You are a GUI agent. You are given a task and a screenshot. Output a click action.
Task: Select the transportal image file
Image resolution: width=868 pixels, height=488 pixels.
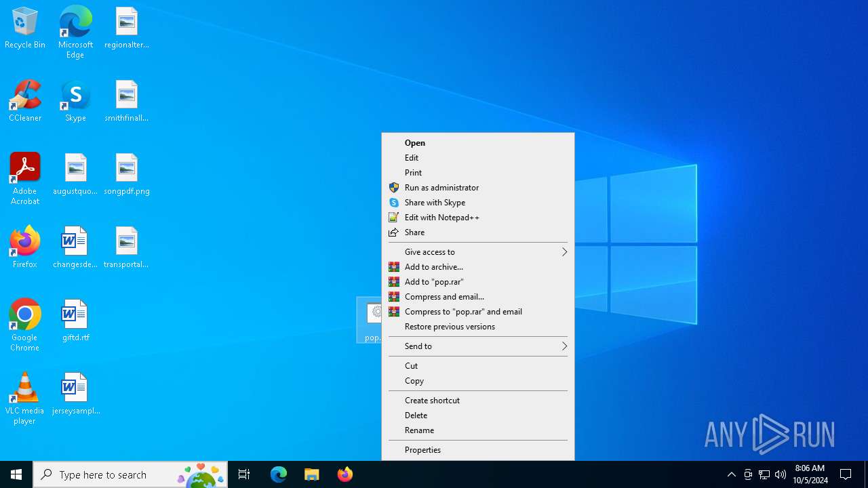[127, 248]
